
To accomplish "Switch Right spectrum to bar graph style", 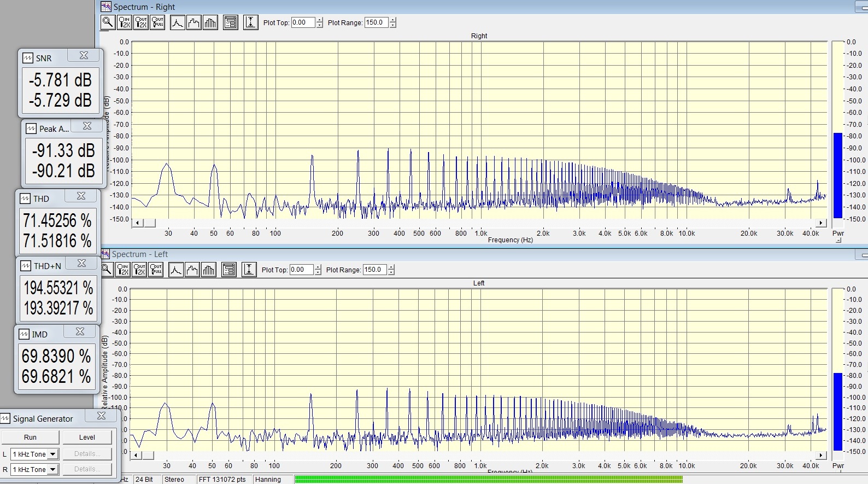I will [210, 22].
